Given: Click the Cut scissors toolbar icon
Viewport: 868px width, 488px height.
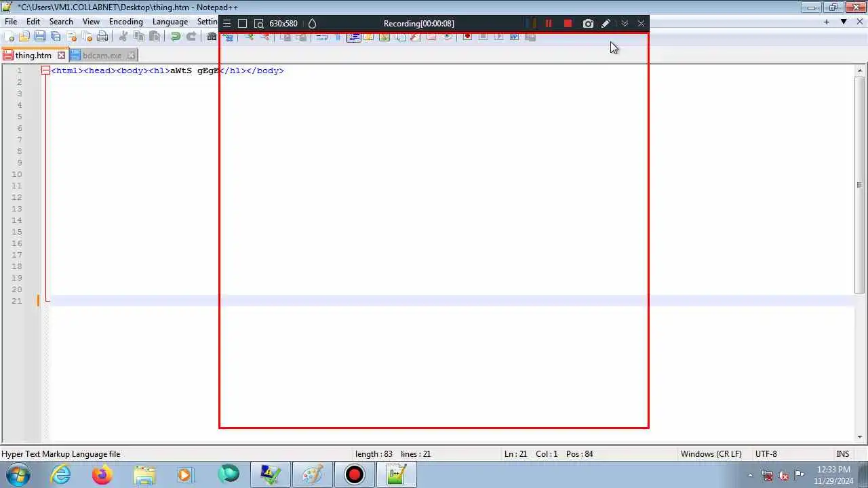Looking at the screenshot, I should (x=123, y=37).
